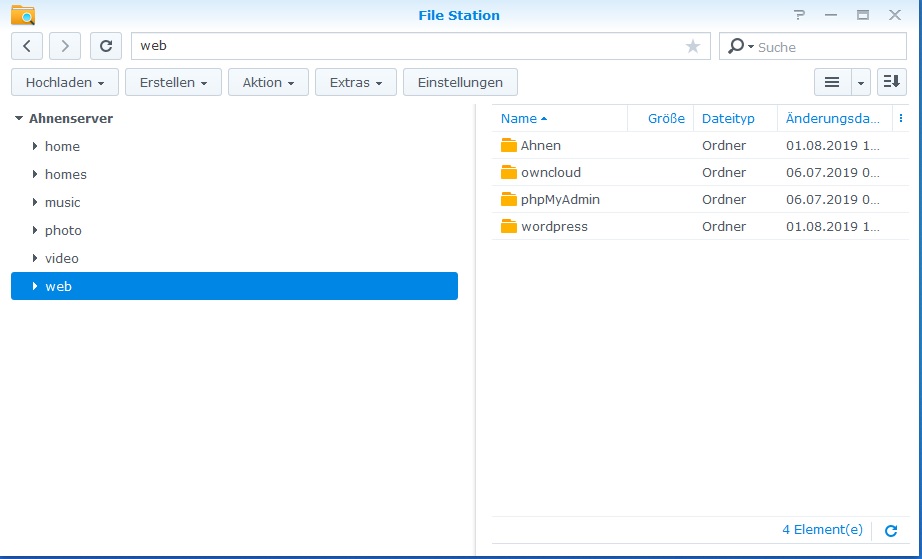Open the search options magnifier

coord(738,46)
